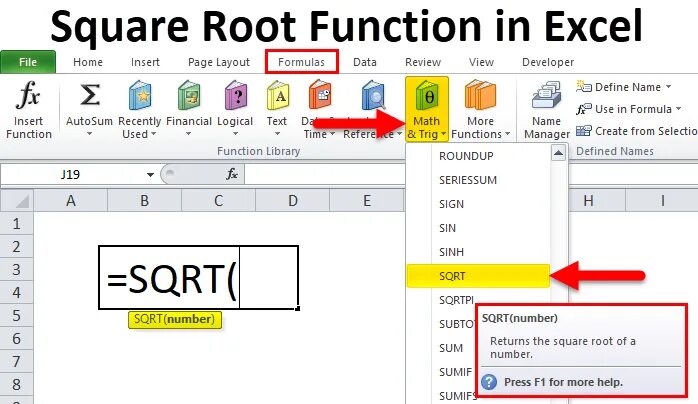Viewport: 698px width, 404px height.
Task: Choose SUMIF from the function list
Action: 455,372
